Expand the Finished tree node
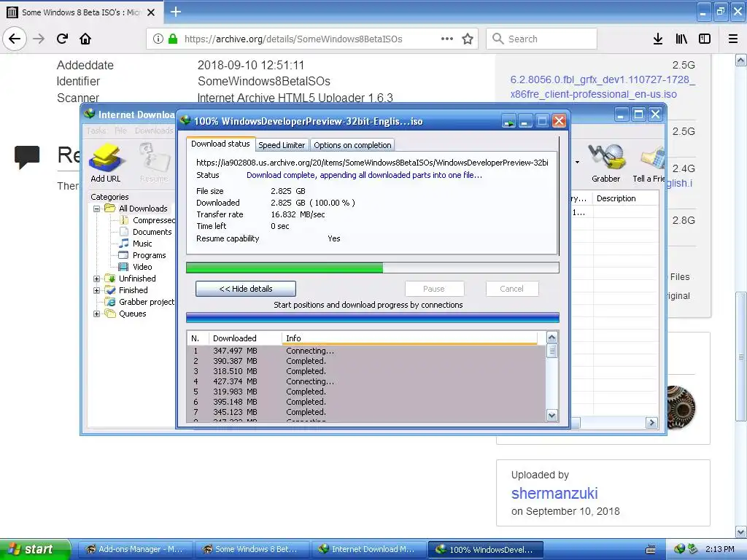The image size is (747, 560). coord(97,290)
